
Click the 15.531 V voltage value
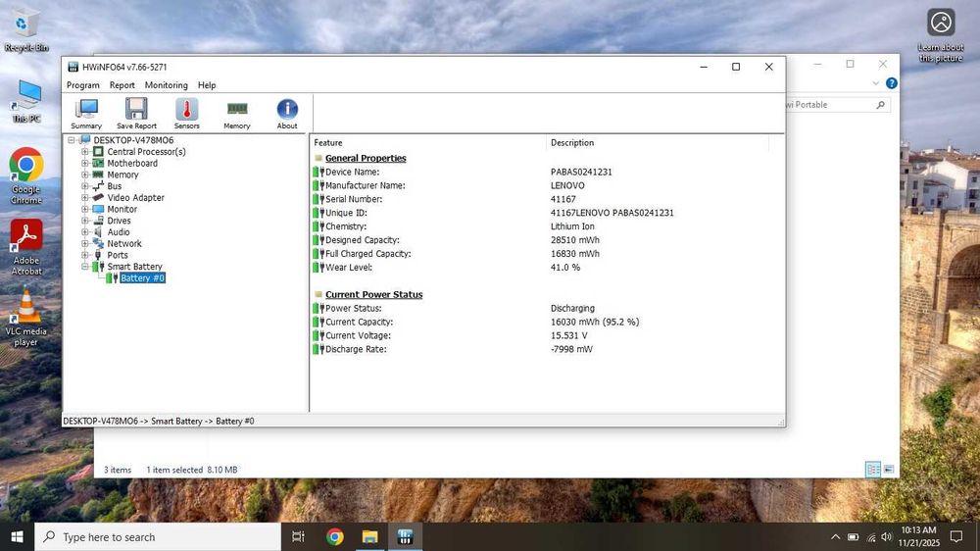point(568,336)
